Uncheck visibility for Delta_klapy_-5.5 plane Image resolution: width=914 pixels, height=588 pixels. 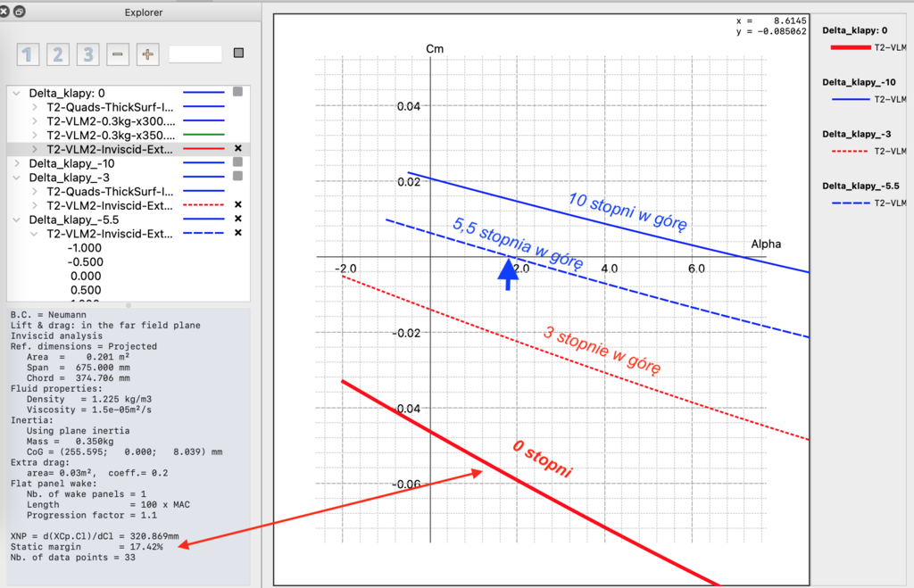click(238, 219)
